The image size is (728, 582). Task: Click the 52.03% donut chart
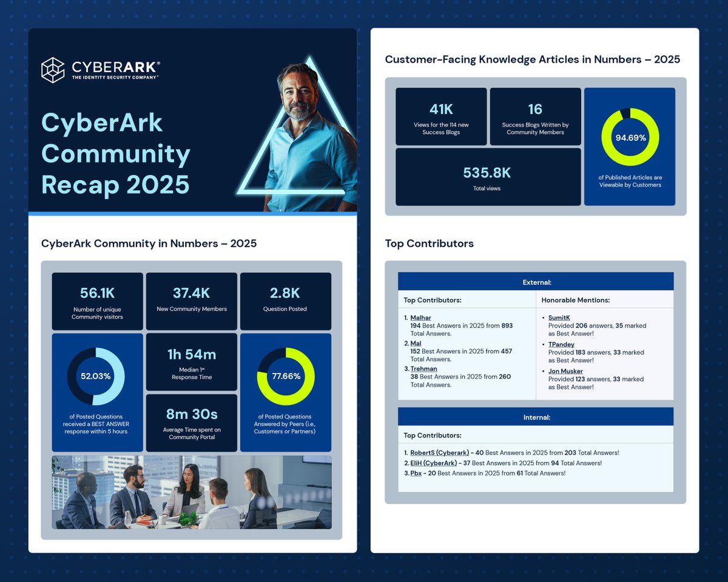point(96,376)
